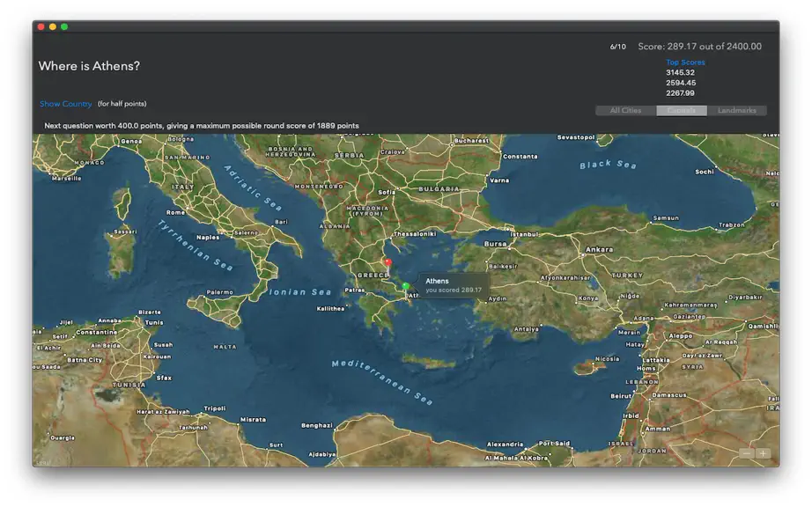812x507 pixels.
Task: Click the Alexandria city label
Action: [505, 444]
